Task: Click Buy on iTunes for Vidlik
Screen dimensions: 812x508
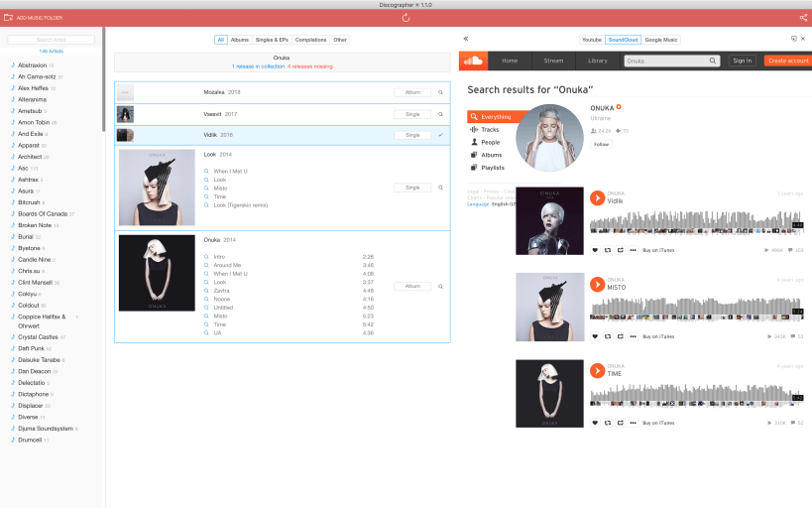Action: pos(658,250)
